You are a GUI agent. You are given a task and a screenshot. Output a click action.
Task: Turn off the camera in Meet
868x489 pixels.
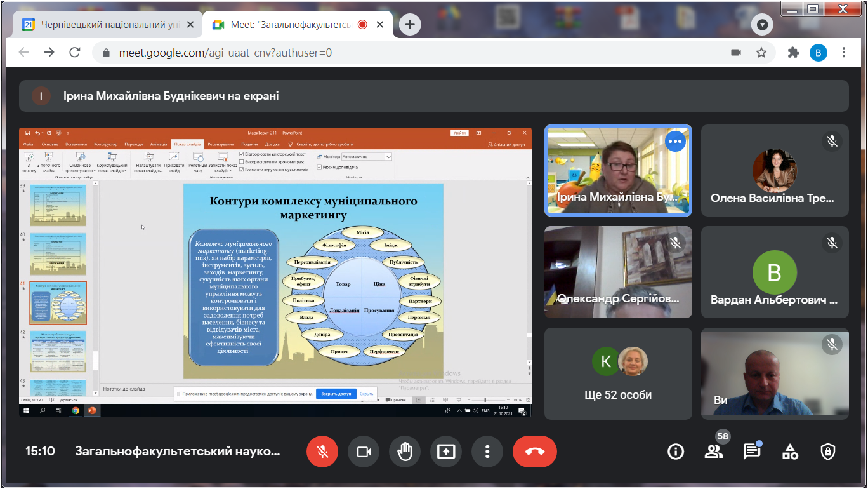coord(364,452)
